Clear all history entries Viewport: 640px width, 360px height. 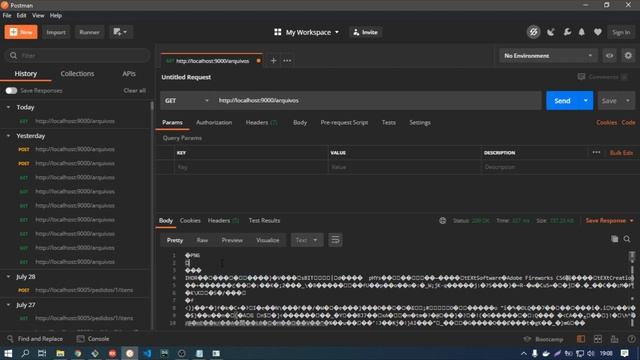coord(134,91)
